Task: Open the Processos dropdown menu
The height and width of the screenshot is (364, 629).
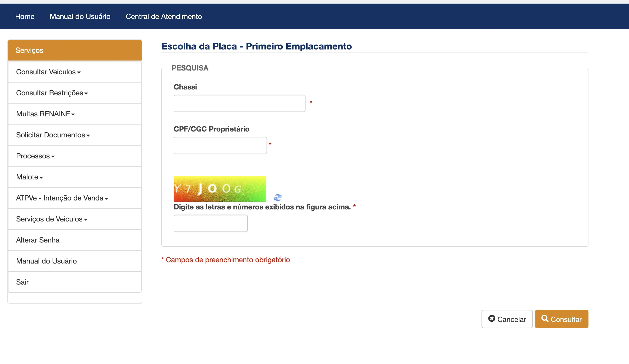Action: 35,156
